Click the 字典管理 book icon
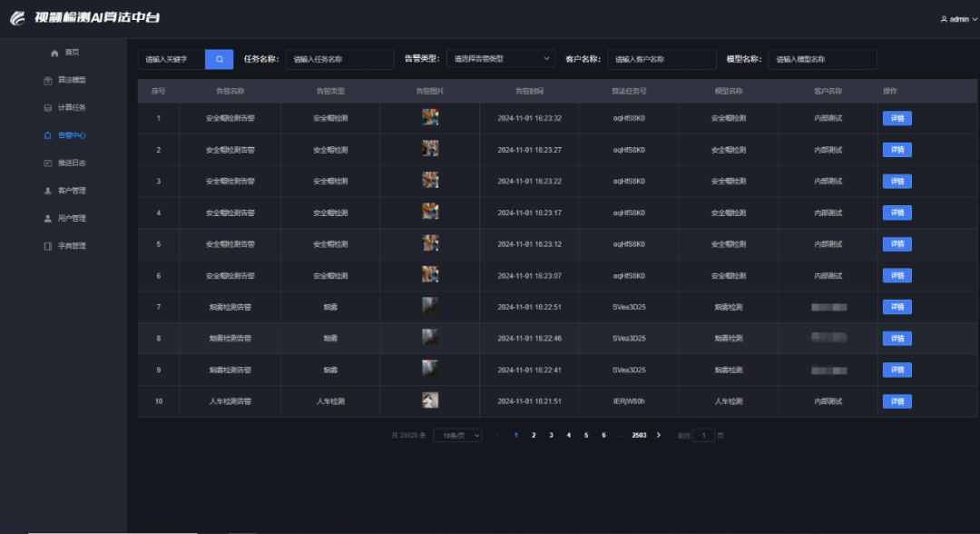Viewport: 980px width, 534px height. tap(47, 246)
